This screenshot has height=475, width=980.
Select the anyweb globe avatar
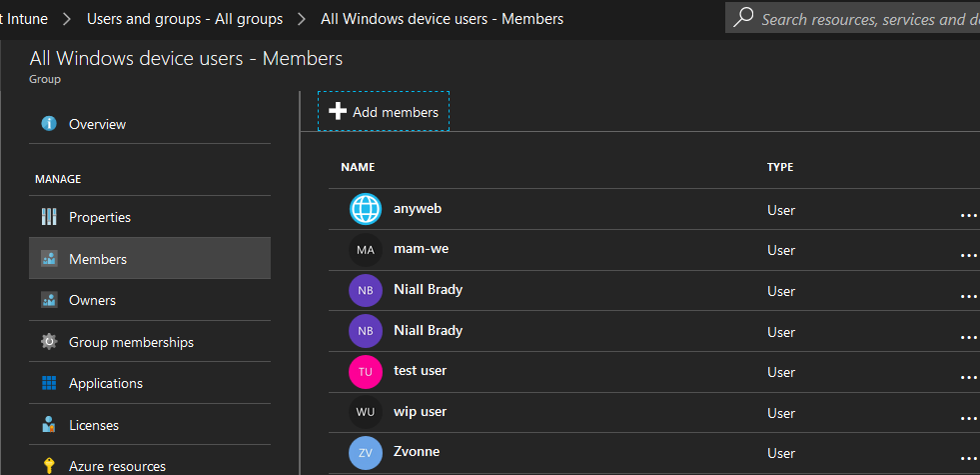tap(366, 209)
